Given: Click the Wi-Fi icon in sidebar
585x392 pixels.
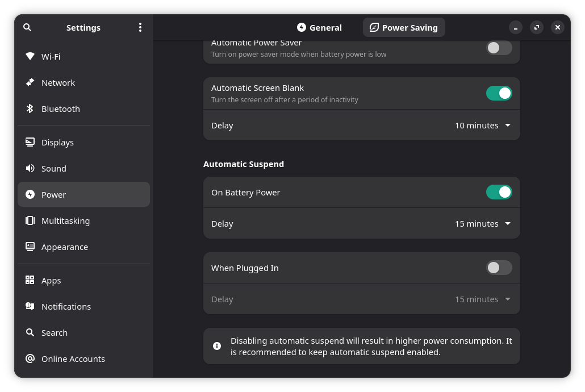Looking at the screenshot, I should coord(30,56).
